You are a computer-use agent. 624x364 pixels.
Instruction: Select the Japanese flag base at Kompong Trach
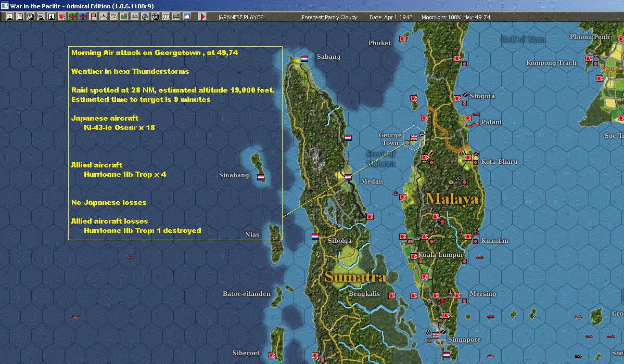pyautogui.click(x=589, y=58)
